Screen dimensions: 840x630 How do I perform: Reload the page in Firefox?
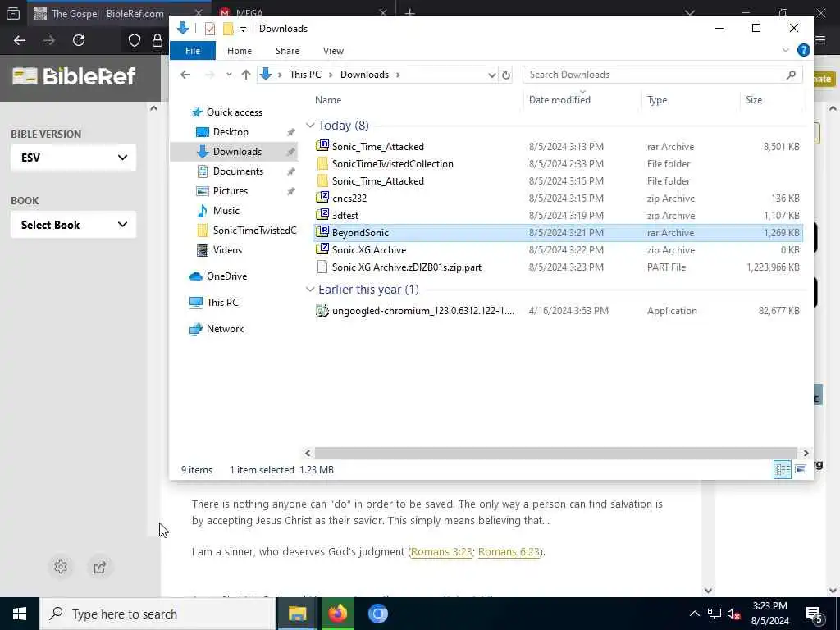(x=79, y=40)
